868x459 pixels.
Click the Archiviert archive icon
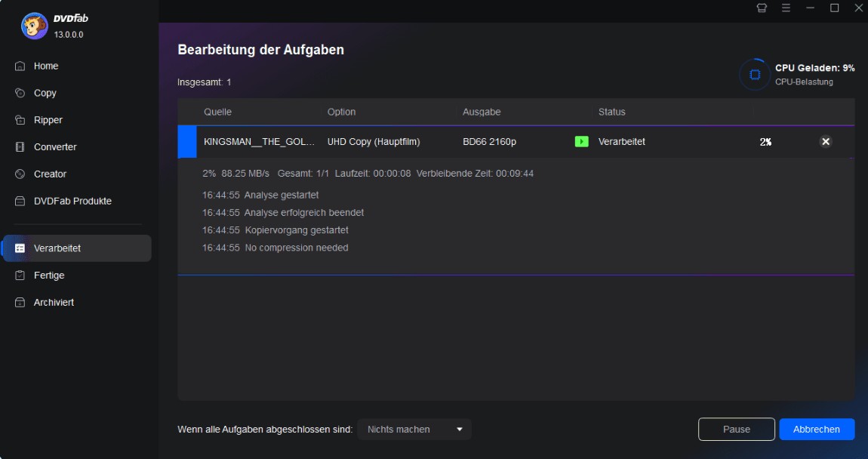point(20,302)
